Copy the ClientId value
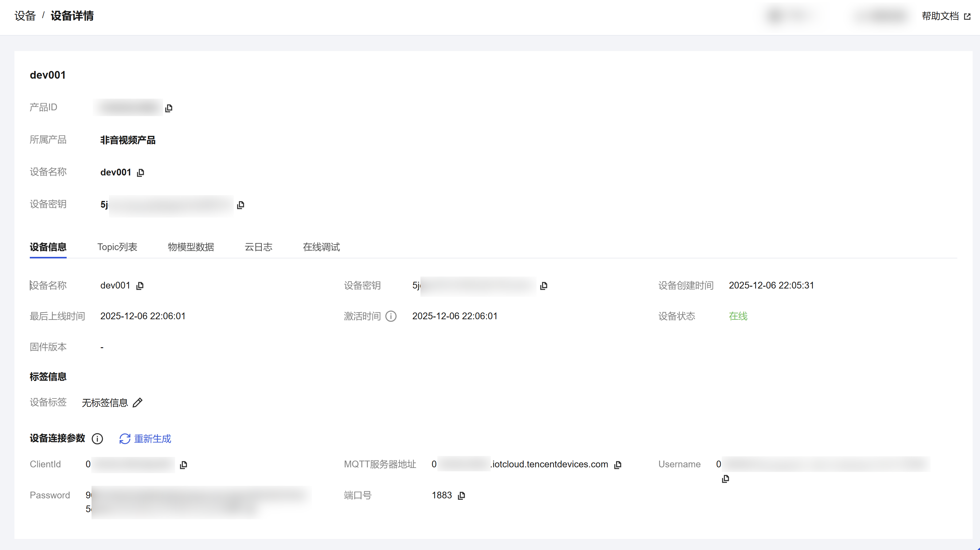The height and width of the screenshot is (550, 980). [x=183, y=465]
